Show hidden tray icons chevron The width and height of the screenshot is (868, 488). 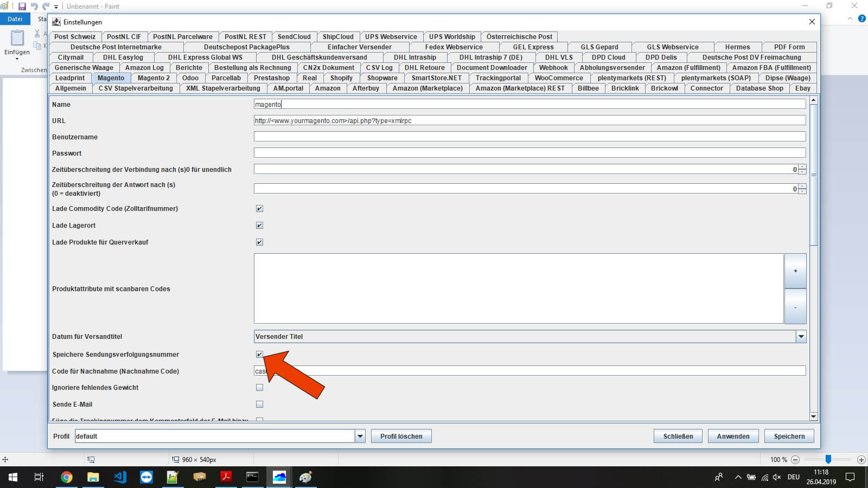coord(738,477)
